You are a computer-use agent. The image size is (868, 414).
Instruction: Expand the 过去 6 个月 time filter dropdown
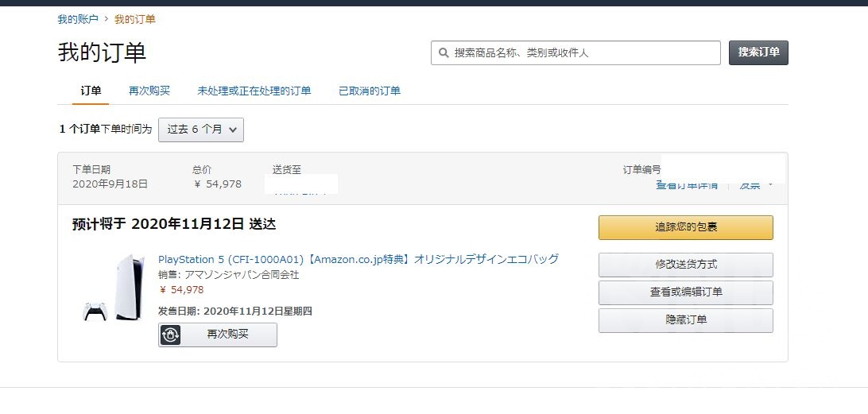(201, 130)
